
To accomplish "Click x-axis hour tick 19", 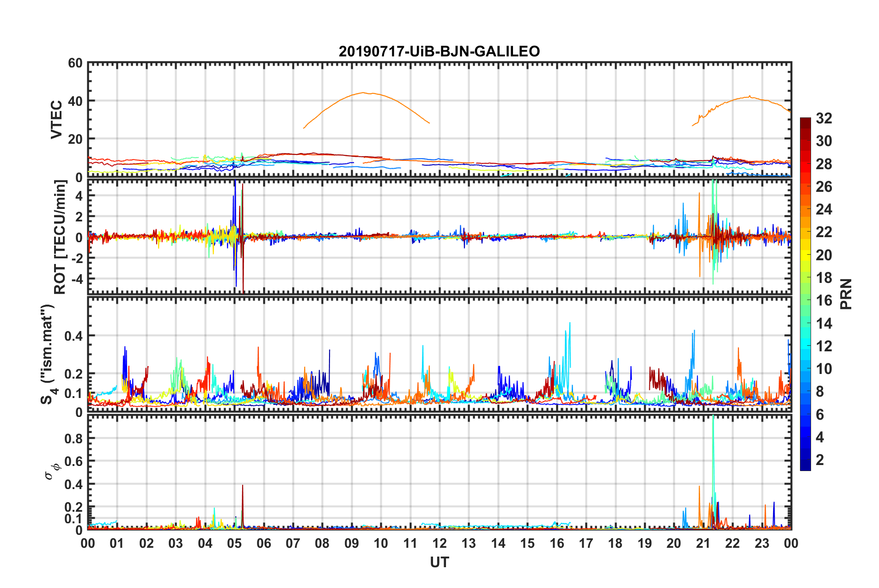I will (x=645, y=543).
